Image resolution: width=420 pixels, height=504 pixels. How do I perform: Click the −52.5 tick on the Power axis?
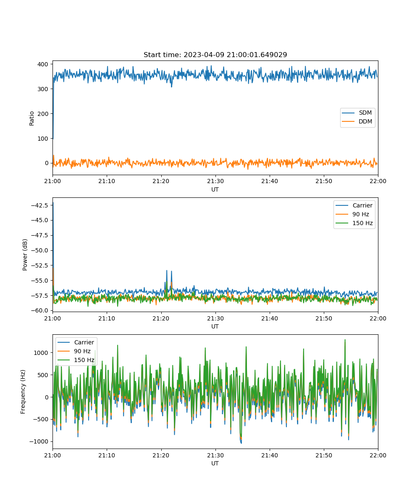pos(40,265)
